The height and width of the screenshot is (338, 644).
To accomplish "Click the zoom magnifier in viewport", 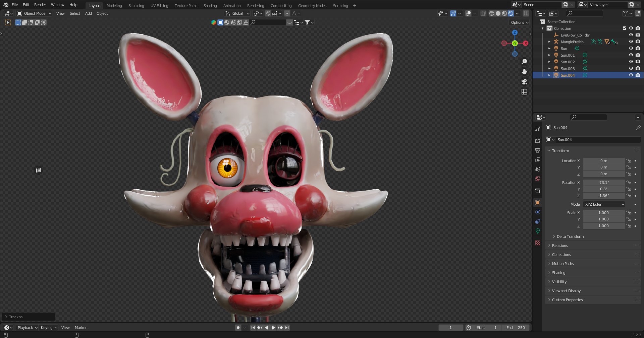I will click(x=524, y=62).
